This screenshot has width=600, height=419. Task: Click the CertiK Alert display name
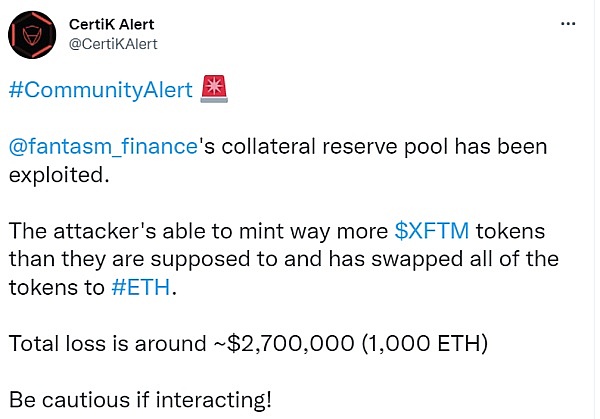click(111, 24)
